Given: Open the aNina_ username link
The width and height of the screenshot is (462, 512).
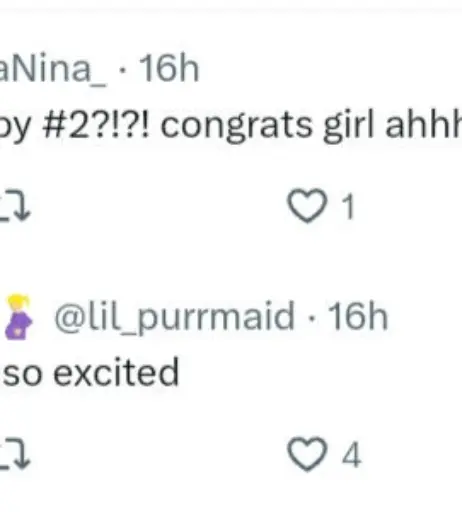Looking at the screenshot, I should tap(53, 69).
